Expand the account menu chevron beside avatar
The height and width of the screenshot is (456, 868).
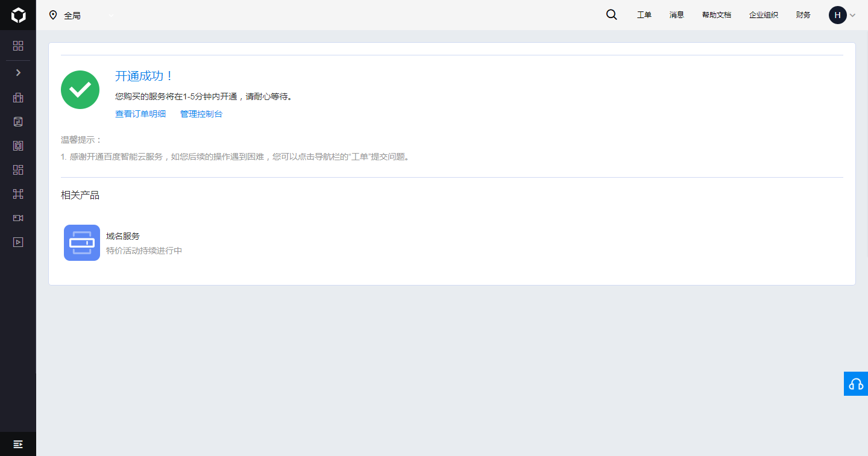point(852,16)
